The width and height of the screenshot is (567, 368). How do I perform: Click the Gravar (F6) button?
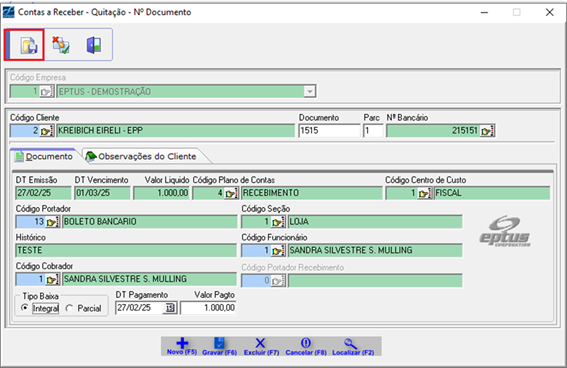coord(219,347)
